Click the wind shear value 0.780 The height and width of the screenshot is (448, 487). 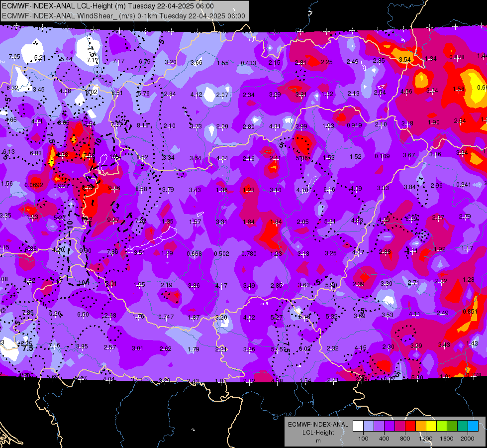click(249, 254)
